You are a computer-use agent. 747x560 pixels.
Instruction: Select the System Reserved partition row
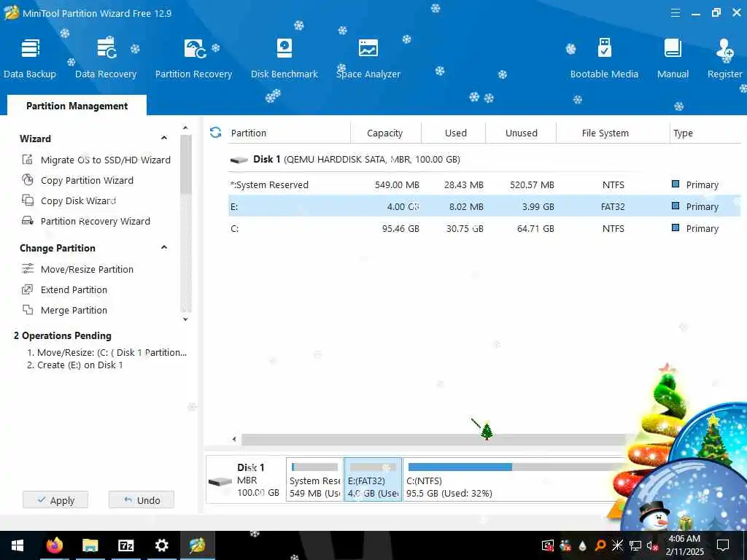click(484, 184)
